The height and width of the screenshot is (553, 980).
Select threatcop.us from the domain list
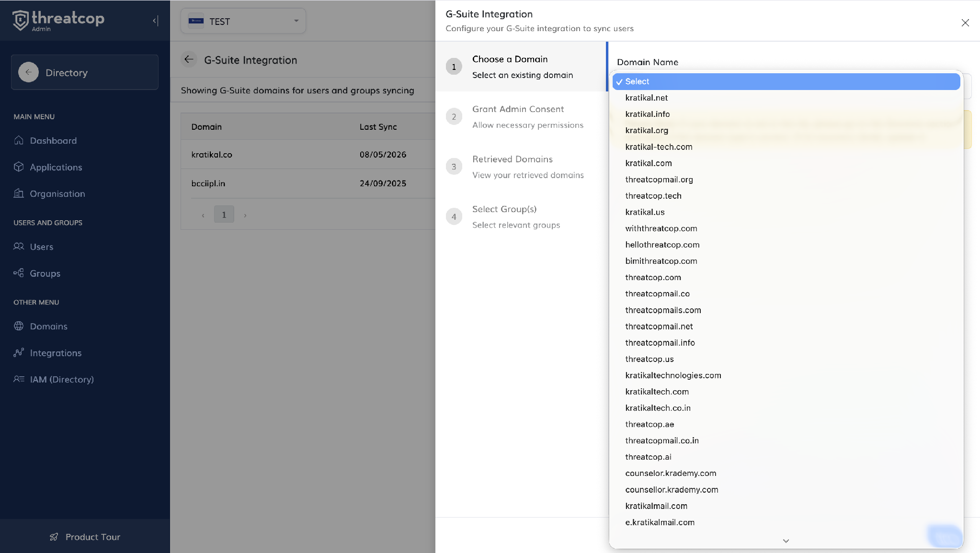pyautogui.click(x=786, y=359)
